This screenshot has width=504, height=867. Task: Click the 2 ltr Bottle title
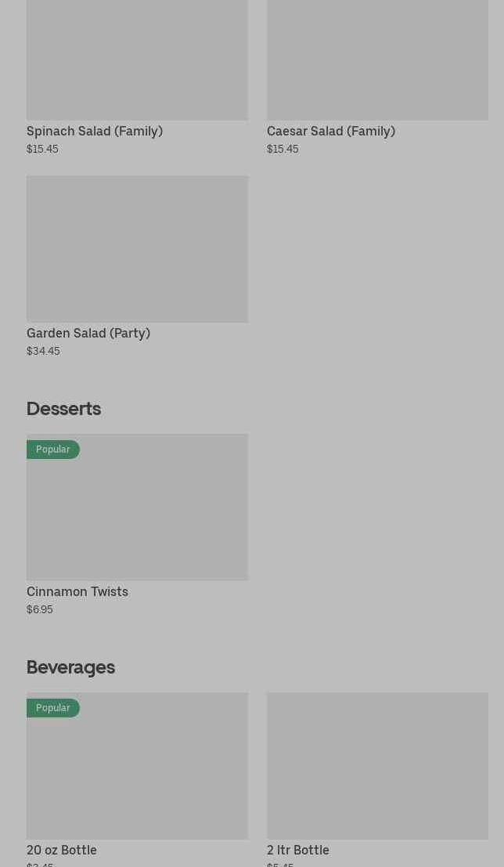point(298,850)
